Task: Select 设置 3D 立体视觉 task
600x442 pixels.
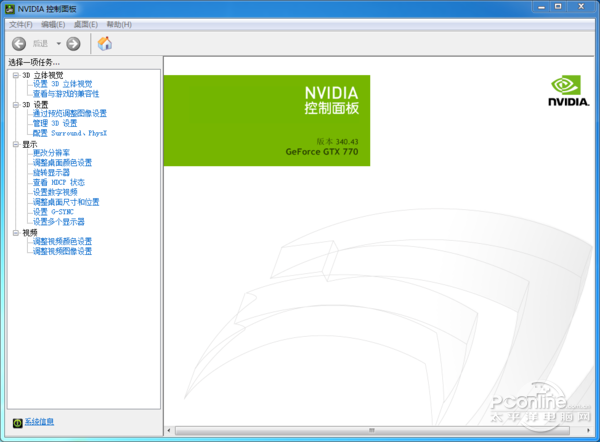Action: tap(62, 84)
